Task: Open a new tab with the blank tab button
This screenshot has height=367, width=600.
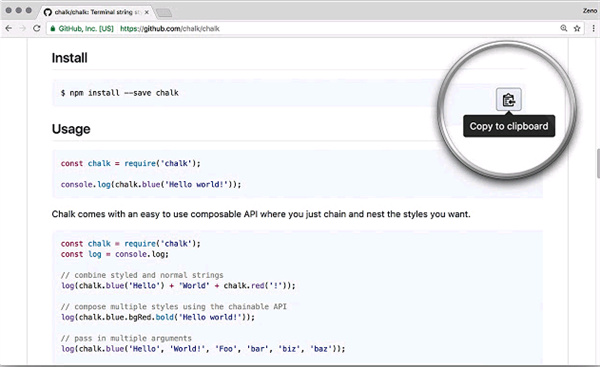Action: tap(164, 13)
